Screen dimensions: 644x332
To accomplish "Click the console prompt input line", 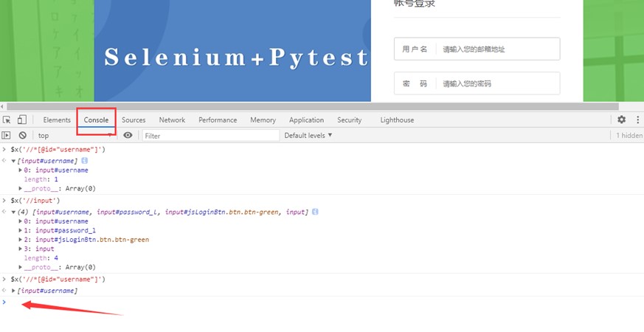I will point(322,302).
